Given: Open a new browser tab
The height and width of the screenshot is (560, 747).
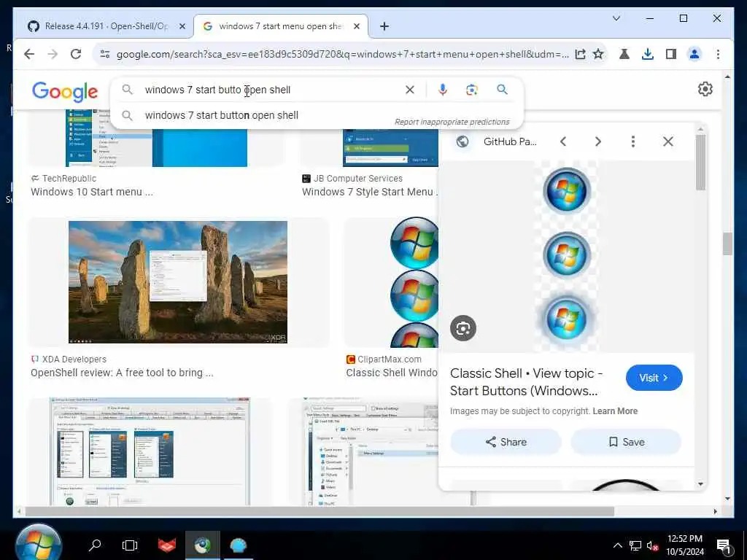Looking at the screenshot, I should point(384,26).
